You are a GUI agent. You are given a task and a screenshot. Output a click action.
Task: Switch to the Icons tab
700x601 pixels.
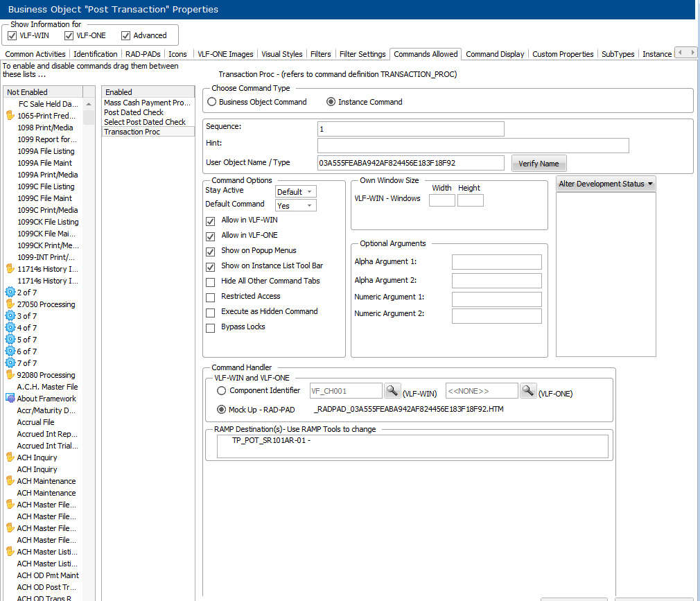pyautogui.click(x=177, y=54)
